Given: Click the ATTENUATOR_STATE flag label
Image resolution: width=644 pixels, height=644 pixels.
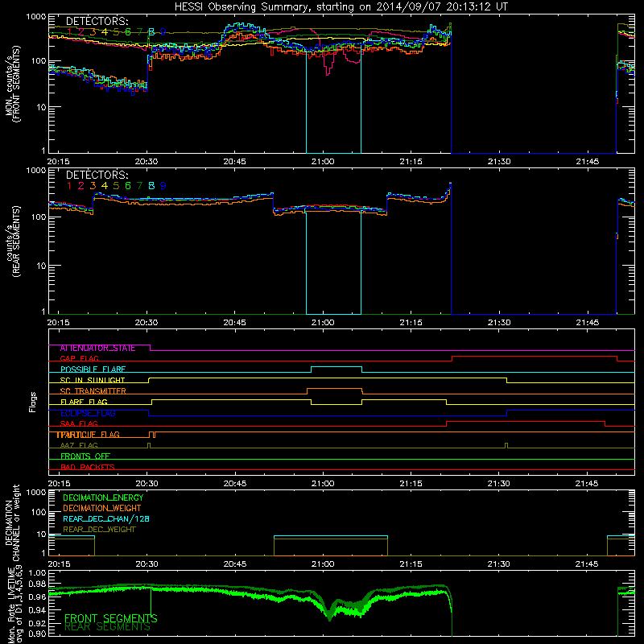Looking at the screenshot, I should click(97, 348).
